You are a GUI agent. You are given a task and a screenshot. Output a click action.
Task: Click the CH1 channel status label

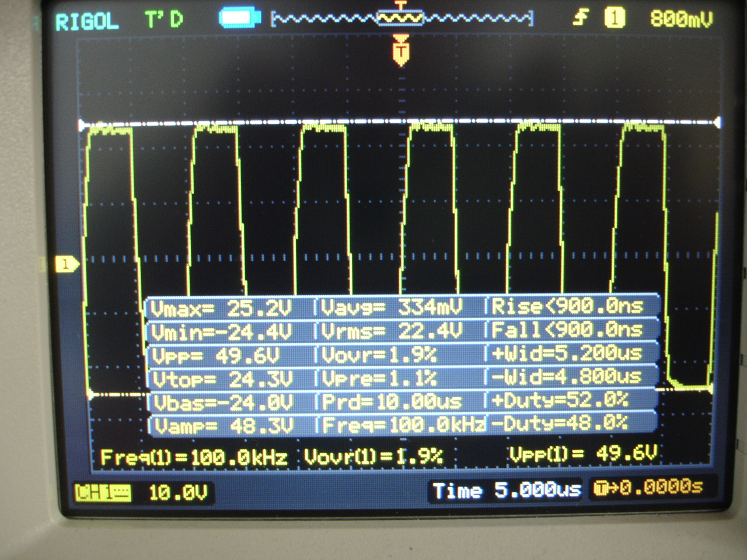pos(103,494)
